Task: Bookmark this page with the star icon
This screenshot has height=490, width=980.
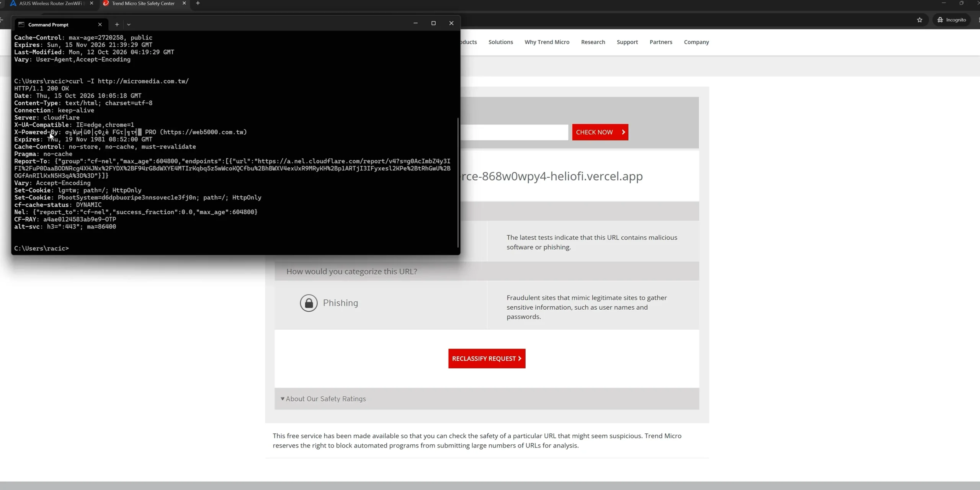Action: click(920, 20)
